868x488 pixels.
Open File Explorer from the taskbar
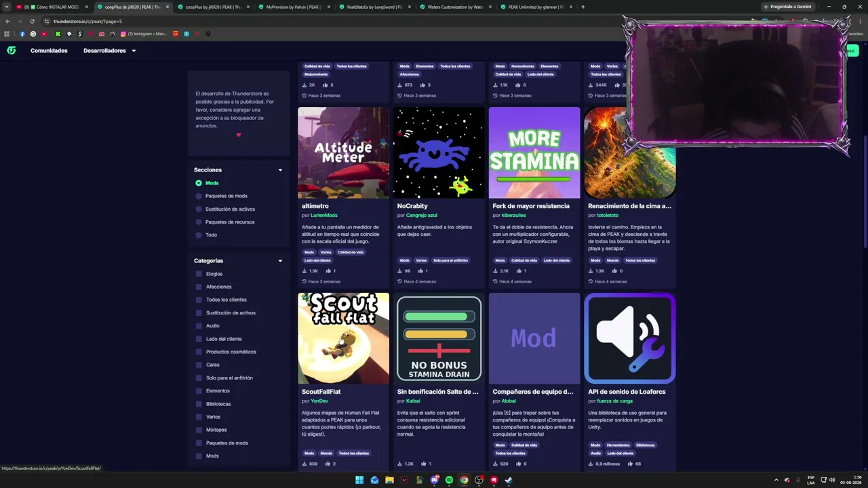click(389, 480)
